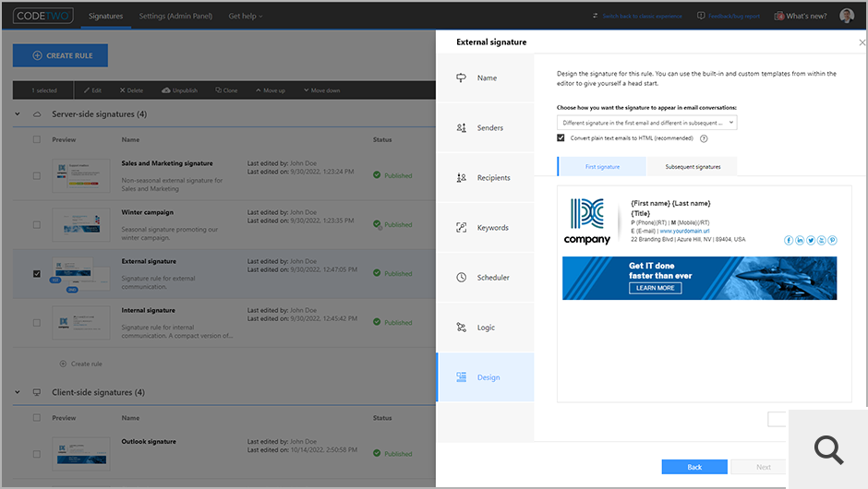Screen dimensions: 868x489
Task: Click the Scheduler clock icon
Action: (461, 277)
